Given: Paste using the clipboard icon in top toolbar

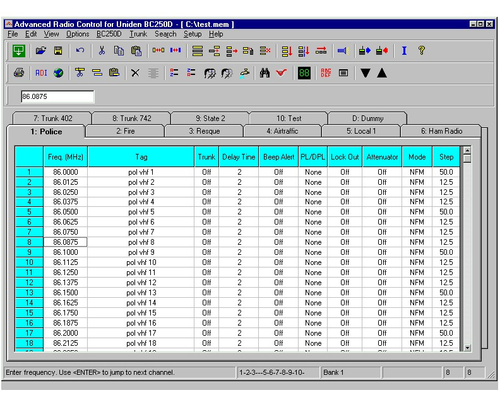Looking at the screenshot, I should pos(136,51).
